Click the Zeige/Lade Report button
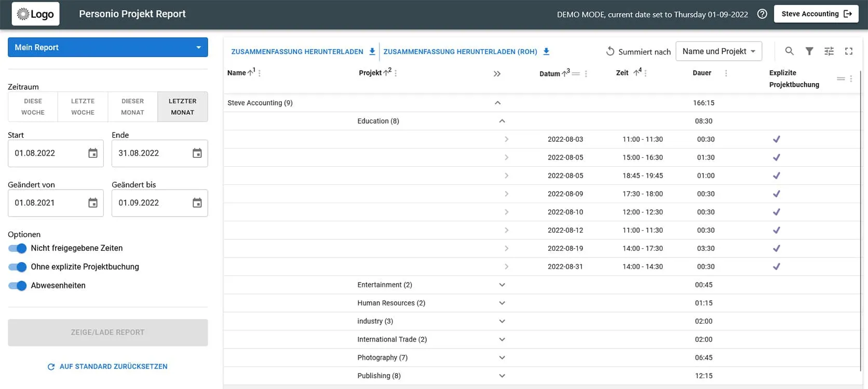 tap(108, 332)
